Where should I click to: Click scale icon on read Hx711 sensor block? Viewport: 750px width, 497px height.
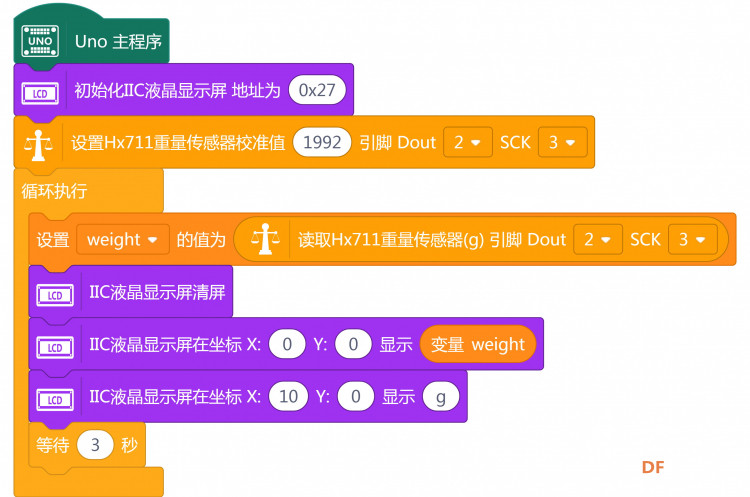pyautogui.click(x=265, y=239)
